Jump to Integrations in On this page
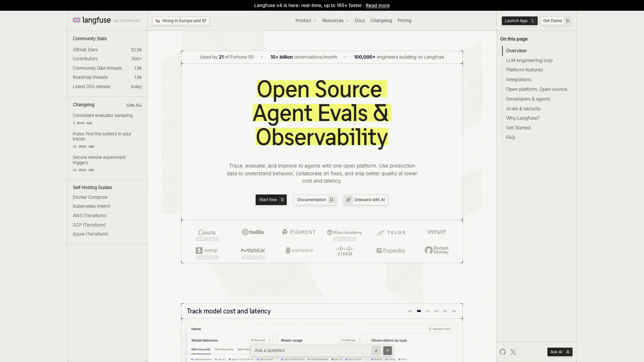This screenshot has height=362, width=644. tap(519, 79)
